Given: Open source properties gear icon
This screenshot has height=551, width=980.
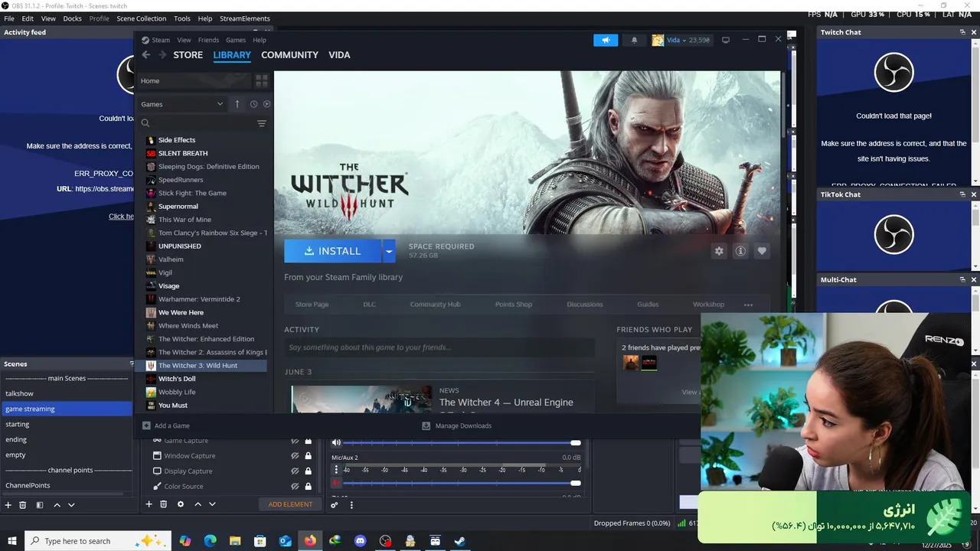Looking at the screenshot, I should pyautogui.click(x=181, y=504).
